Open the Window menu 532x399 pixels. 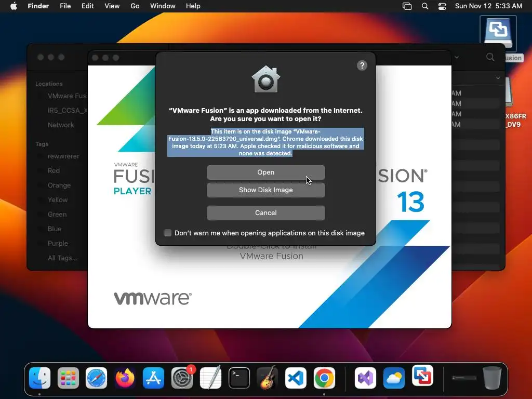click(163, 6)
